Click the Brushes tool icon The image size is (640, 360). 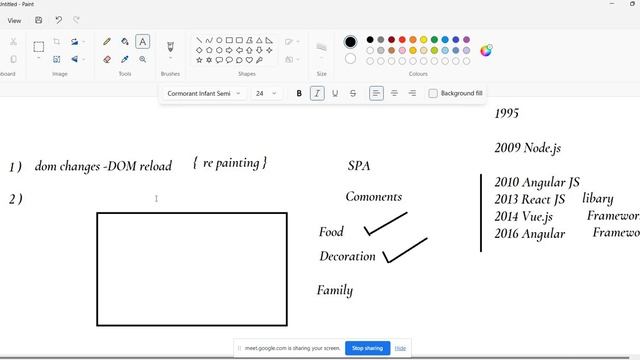[x=170, y=46]
